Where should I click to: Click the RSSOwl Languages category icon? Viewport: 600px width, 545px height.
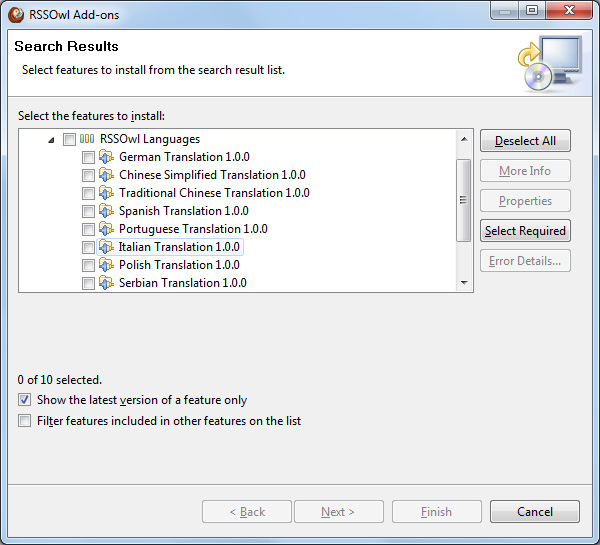87,139
